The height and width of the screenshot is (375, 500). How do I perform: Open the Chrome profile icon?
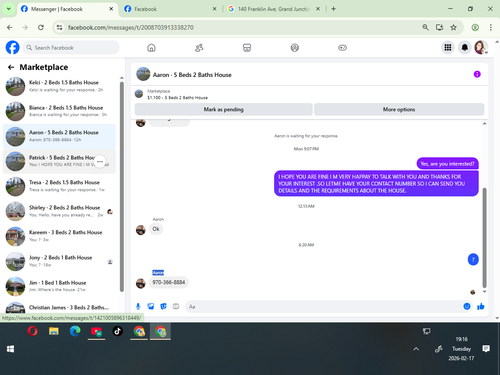[475, 27]
